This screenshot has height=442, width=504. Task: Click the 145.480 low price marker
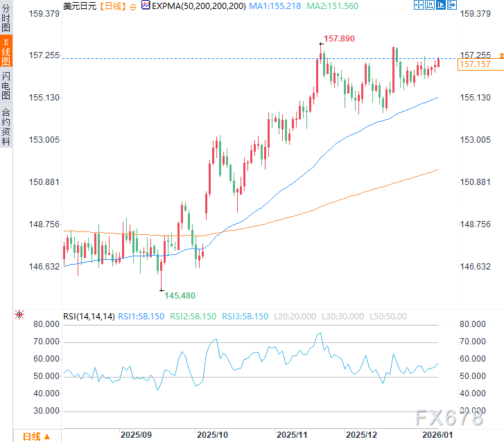click(180, 296)
